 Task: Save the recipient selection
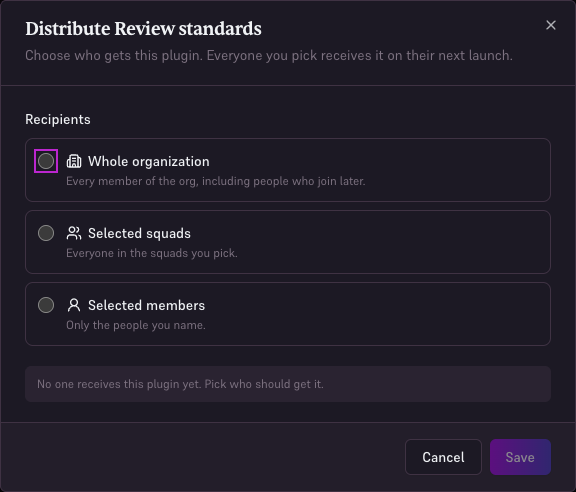click(520, 457)
